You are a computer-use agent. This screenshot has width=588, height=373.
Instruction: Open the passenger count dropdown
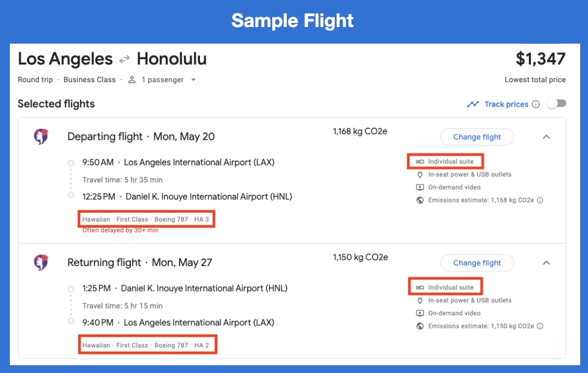coord(193,80)
